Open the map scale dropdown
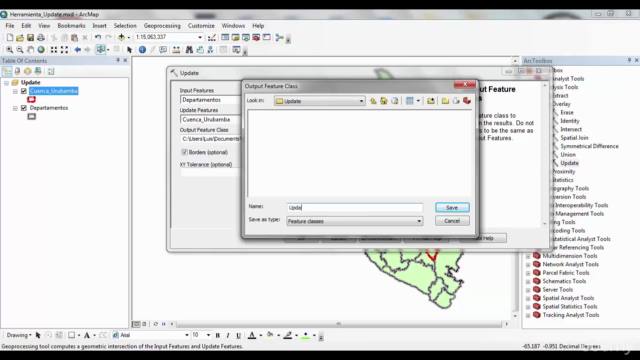The image size is (640, 360). click(x=200, y=38)
